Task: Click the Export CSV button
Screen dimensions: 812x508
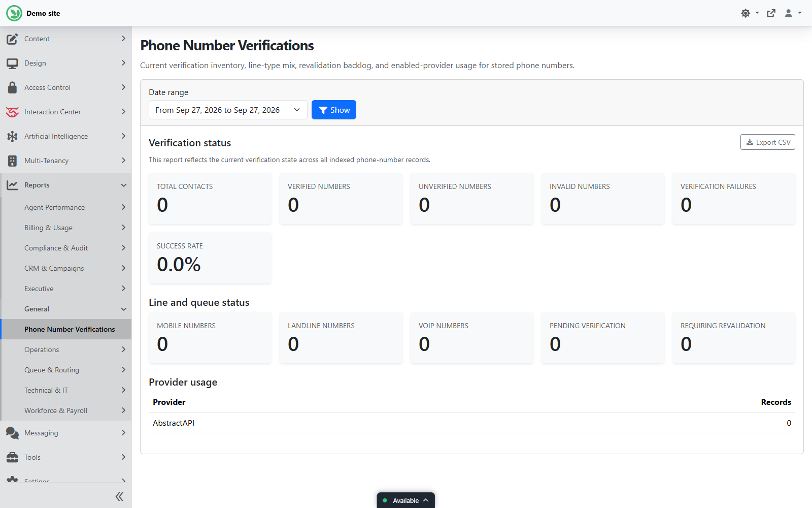Action: tap(768, 142)
